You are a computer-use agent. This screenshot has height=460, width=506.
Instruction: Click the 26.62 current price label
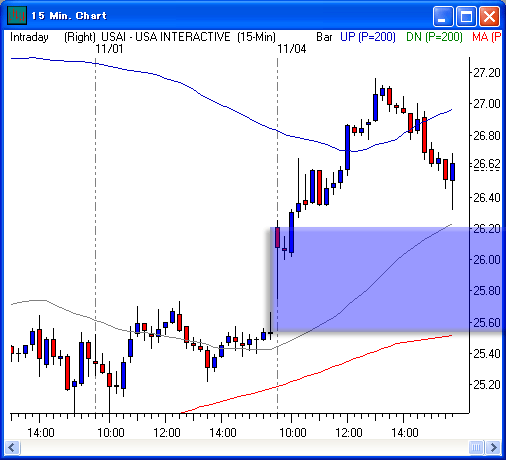tap(487, 164)
